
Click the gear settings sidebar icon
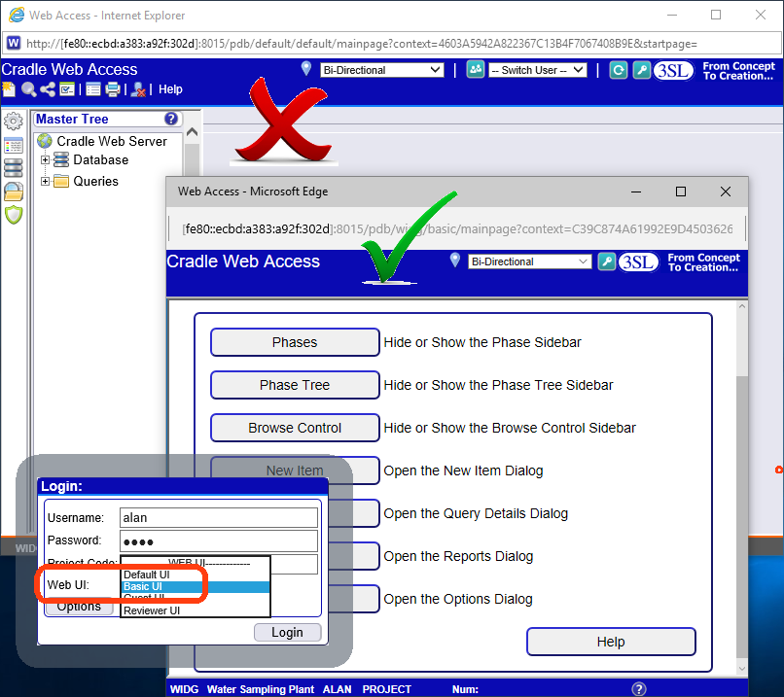coord(13,121)
